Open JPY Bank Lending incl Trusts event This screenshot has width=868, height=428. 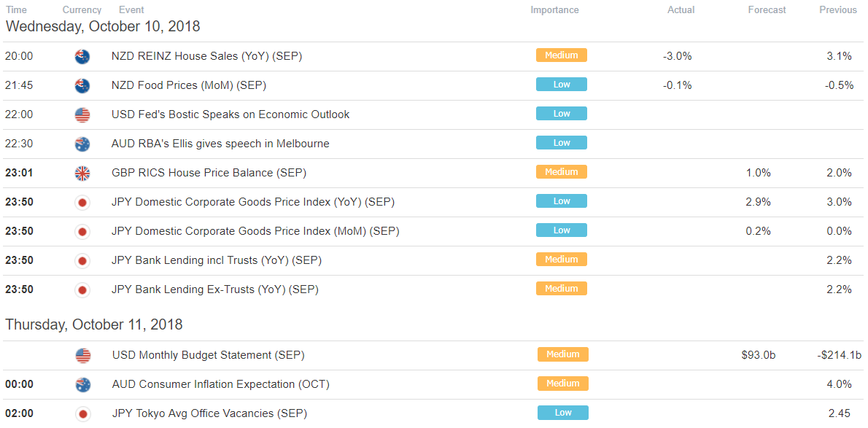tap(217, 260)
